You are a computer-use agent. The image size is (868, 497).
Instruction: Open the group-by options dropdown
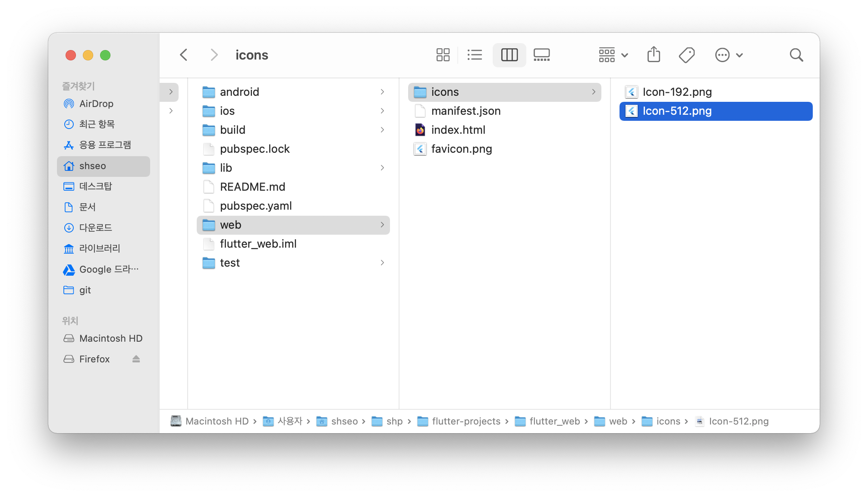(x=613, y=55)
